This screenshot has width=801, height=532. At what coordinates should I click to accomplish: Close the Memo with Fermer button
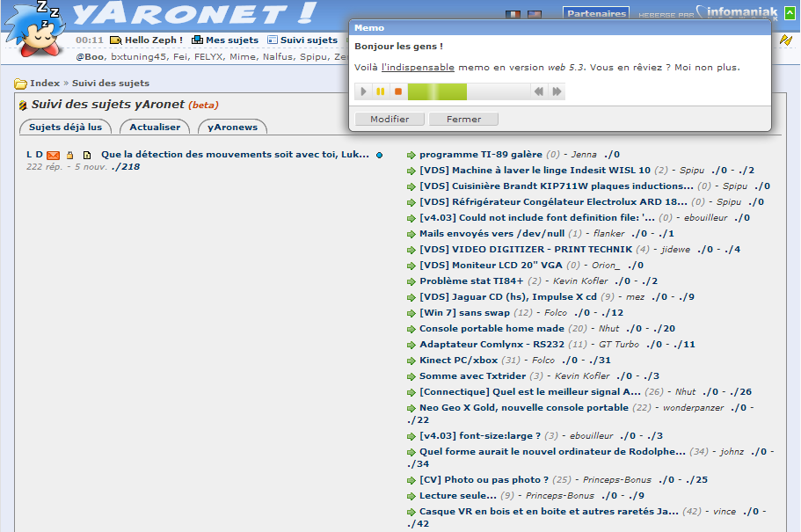coord(463,119)
